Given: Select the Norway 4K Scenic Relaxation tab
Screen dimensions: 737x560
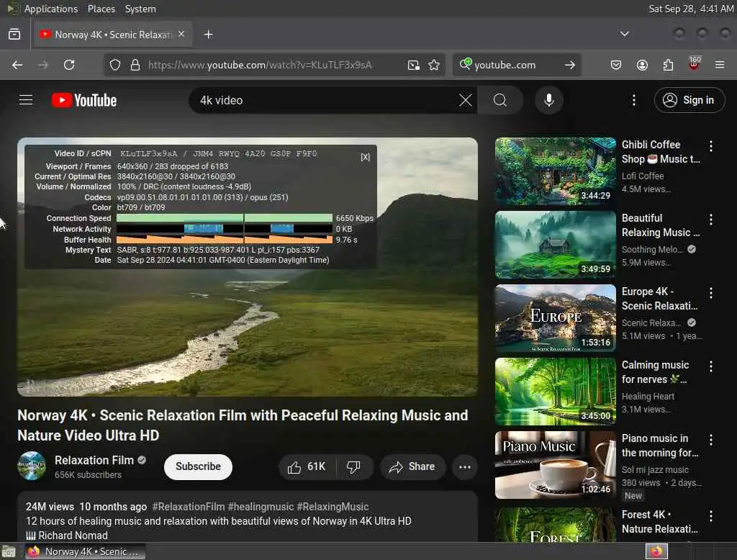Looking at the screenshot, I should (113, 35).
